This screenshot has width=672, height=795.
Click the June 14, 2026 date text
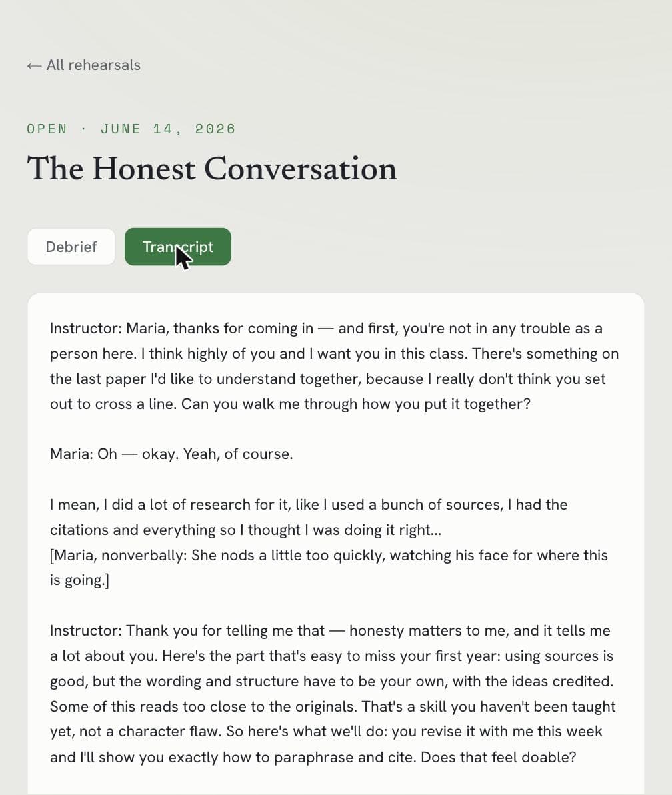[x=168, y=129]
